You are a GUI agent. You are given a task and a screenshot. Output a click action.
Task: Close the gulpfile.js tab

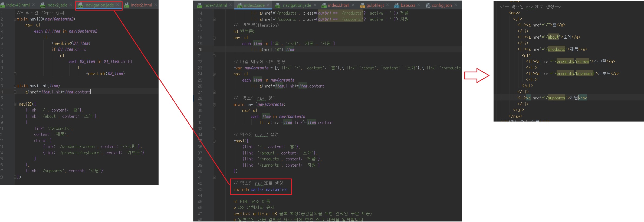[387, 5]
